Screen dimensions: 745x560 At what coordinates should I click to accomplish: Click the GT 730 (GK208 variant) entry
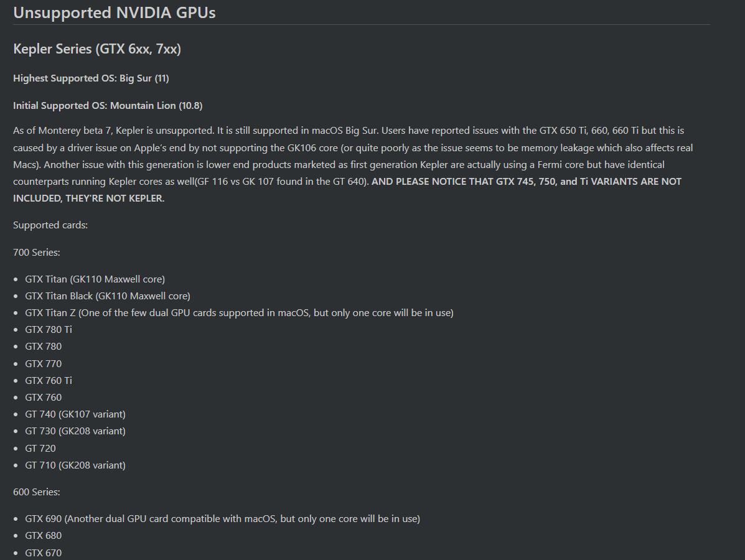(x=75, y=431)
